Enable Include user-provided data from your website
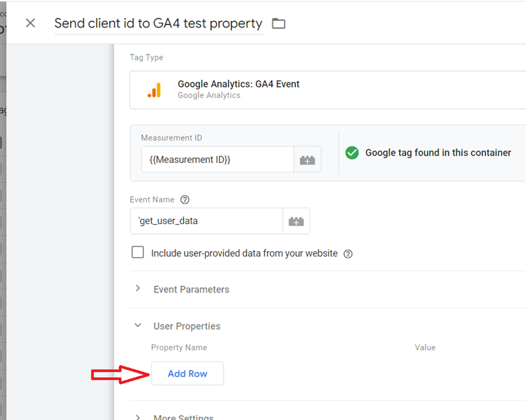526x420 pixels. [x=137, y=252]
